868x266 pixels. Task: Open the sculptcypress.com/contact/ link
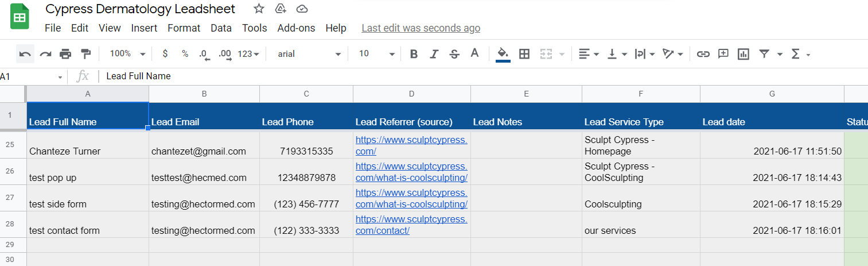click(411, 225)
